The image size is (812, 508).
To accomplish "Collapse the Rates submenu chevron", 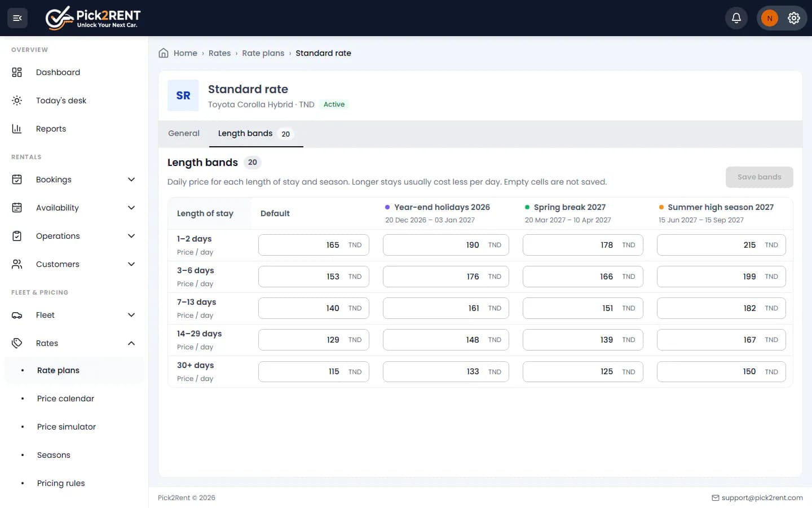I will (131, 343).
